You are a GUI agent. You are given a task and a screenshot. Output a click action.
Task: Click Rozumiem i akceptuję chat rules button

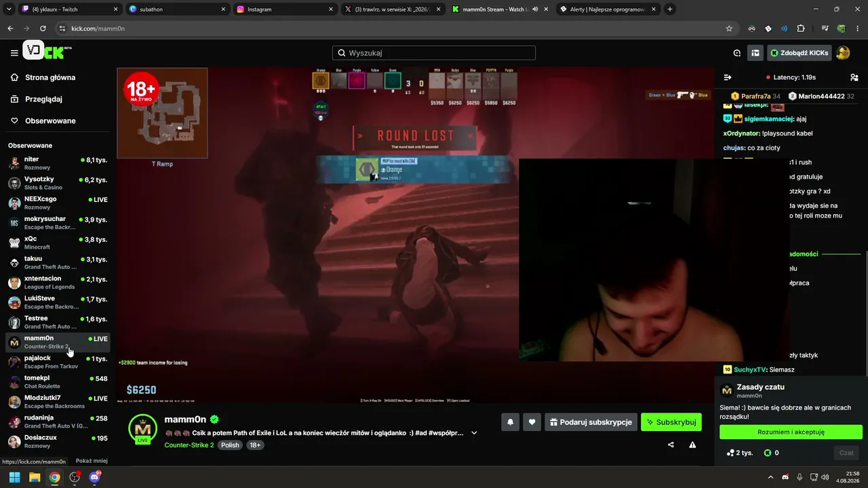point(791,432)
